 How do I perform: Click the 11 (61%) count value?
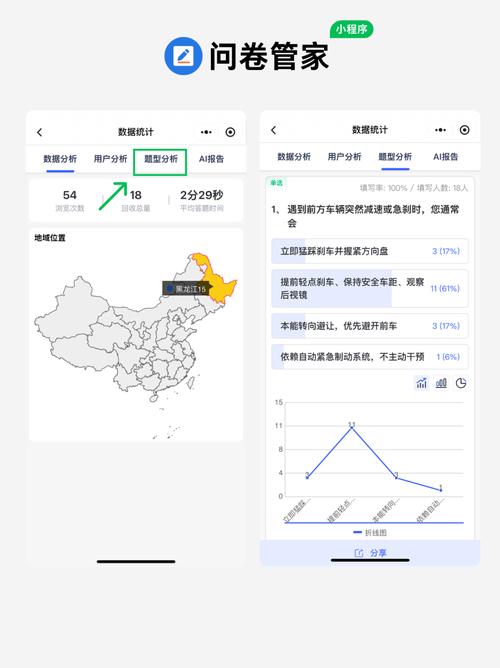[445, 288]
